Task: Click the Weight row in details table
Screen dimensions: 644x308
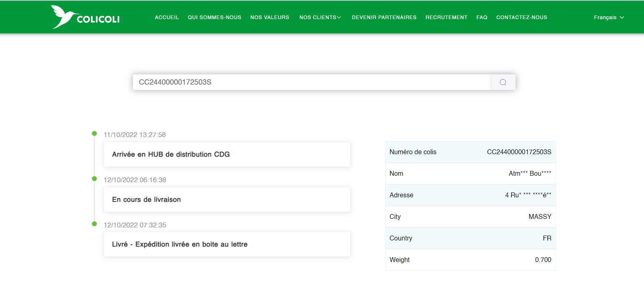Action: pos(470,260)
